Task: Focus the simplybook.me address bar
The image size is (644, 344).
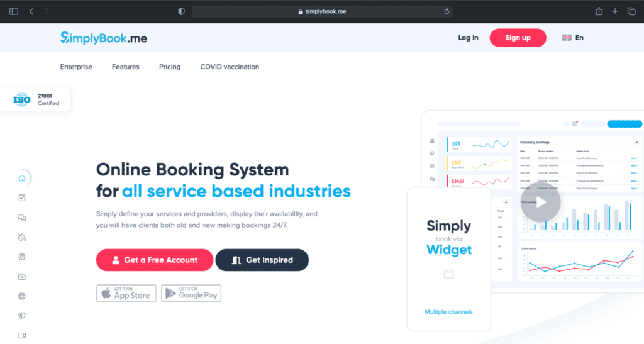Action: pyautogui.click(x=322, y=11)
